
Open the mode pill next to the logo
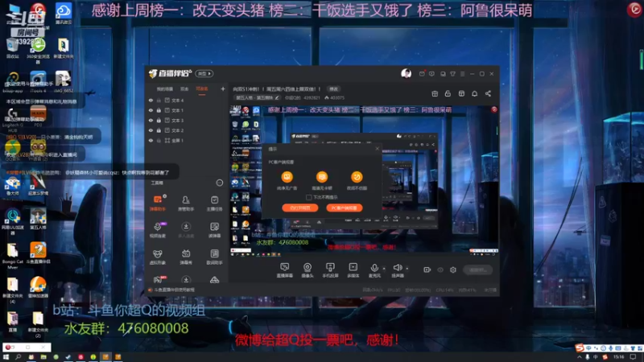(x=204, y=73)
